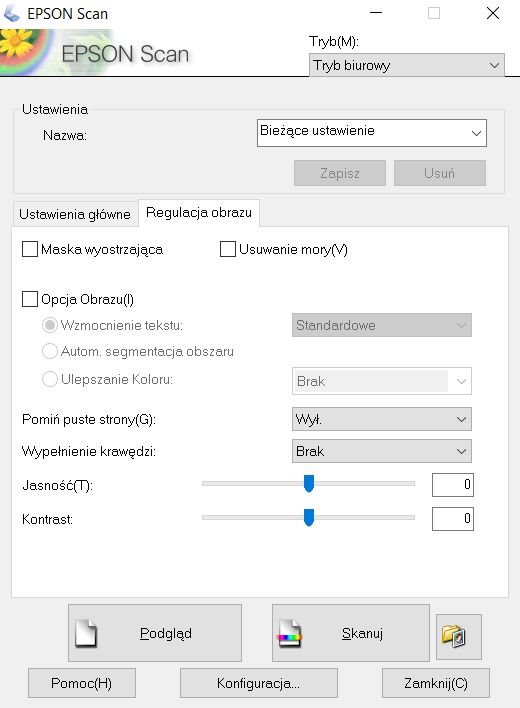Viewport: 520px width, 708px height.
Task: Switch to the Ustawienia główne tab
Action: 75,214
